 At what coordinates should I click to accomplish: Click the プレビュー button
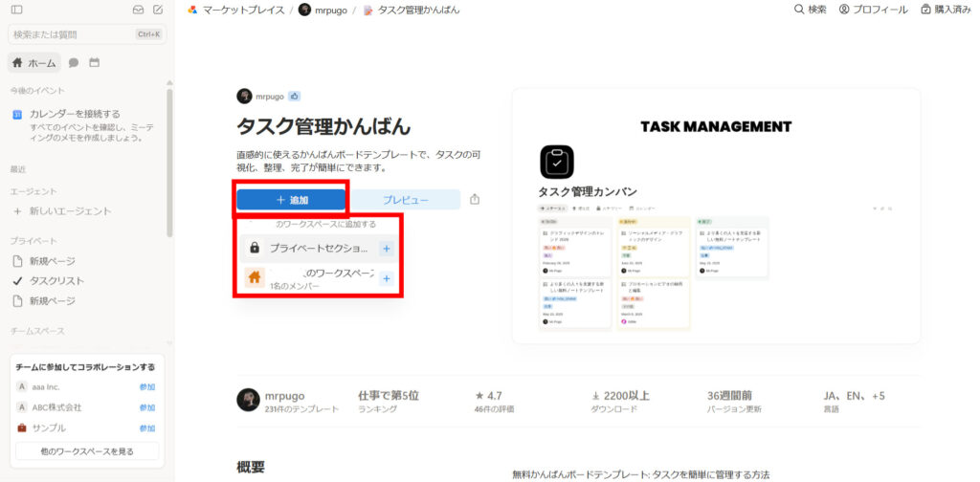click(x=406, y=200)
